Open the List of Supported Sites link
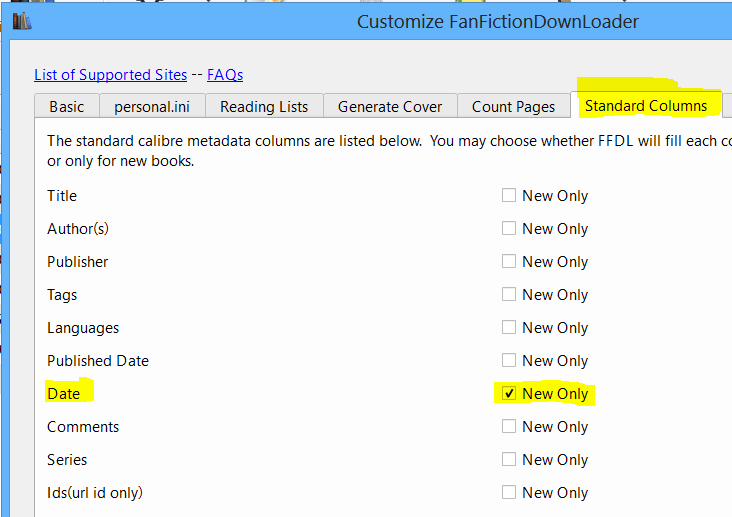732x517 pixels. coord(111,75)
